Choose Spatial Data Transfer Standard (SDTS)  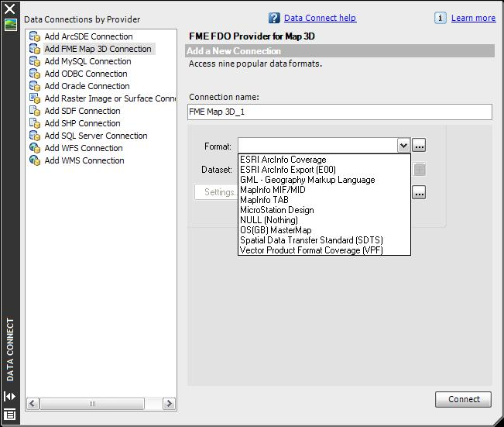pyautogui.click(x=324, y=240)
